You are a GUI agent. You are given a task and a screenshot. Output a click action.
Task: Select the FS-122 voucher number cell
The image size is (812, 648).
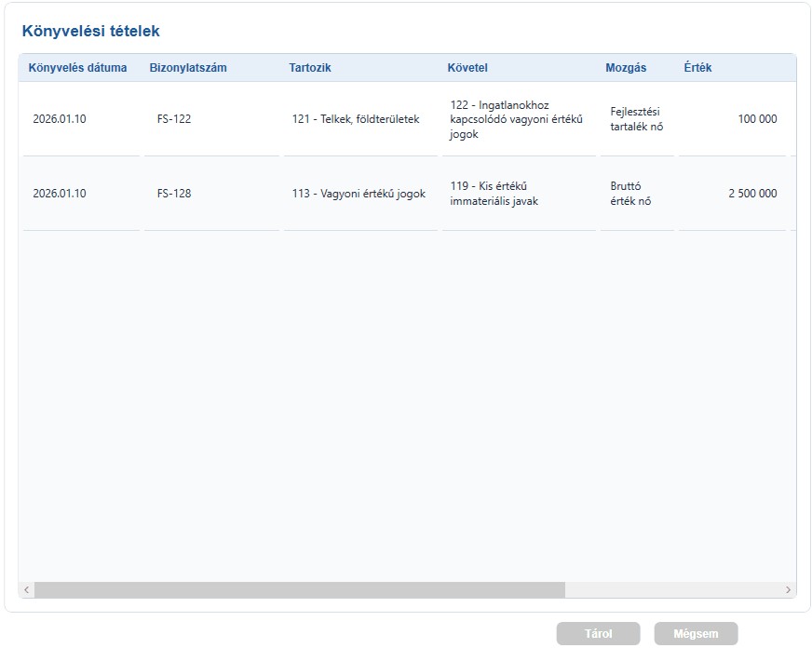click(x=211, y=119)
